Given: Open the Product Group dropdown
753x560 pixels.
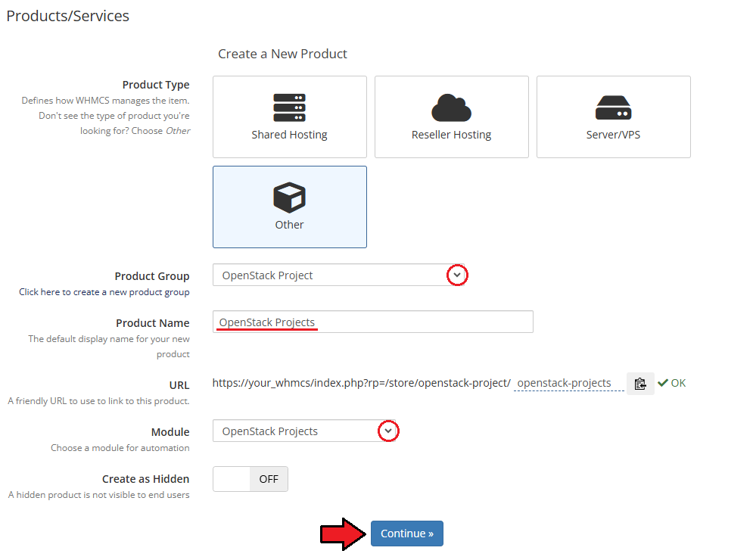Looking at the screenshot, I should [339, 275].
